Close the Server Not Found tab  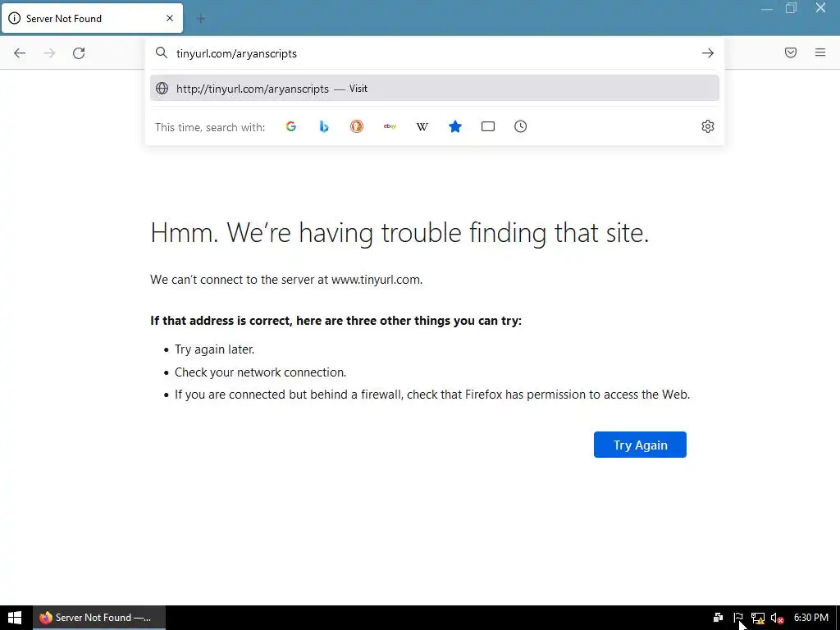pyautogui.click(x=170, y=18)
